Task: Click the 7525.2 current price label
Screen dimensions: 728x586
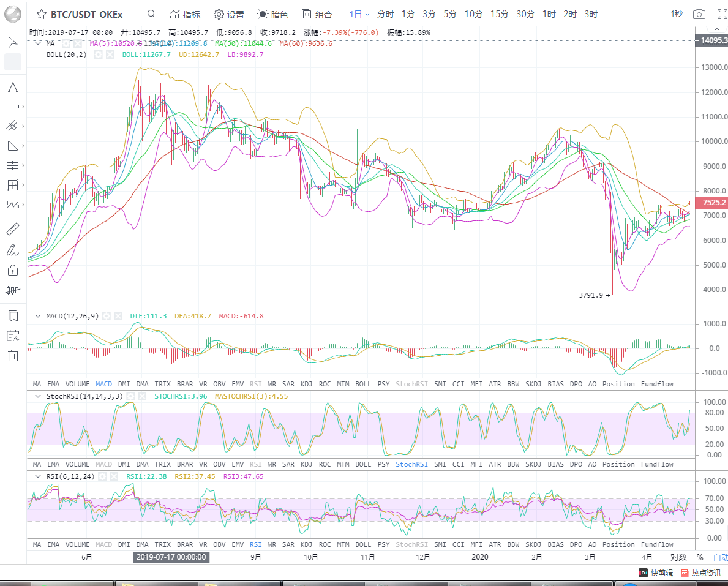Action: 714,203
